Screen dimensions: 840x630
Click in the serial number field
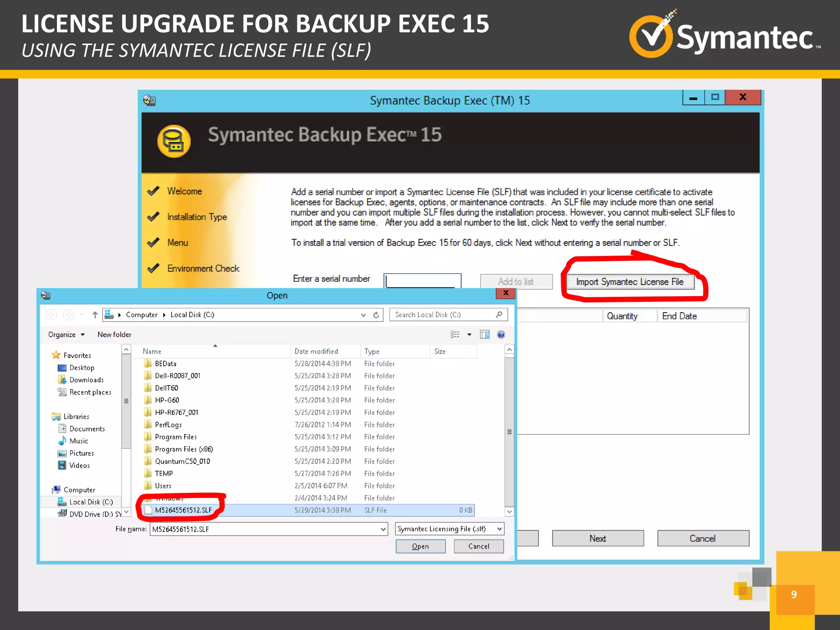pos(422,281)
